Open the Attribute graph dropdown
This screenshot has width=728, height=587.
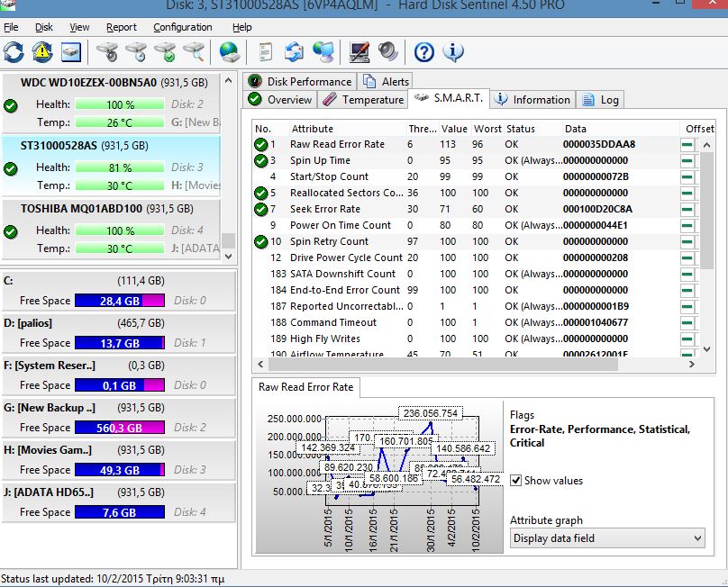(607, 538)
